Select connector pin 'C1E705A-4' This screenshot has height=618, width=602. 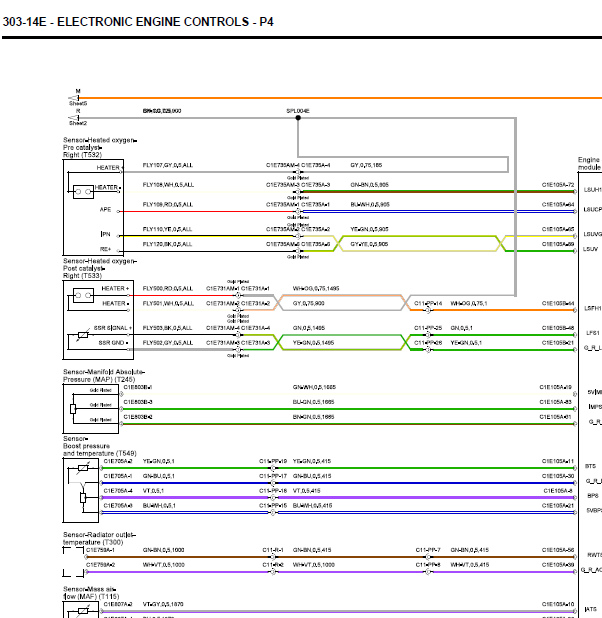click(118, 491)
